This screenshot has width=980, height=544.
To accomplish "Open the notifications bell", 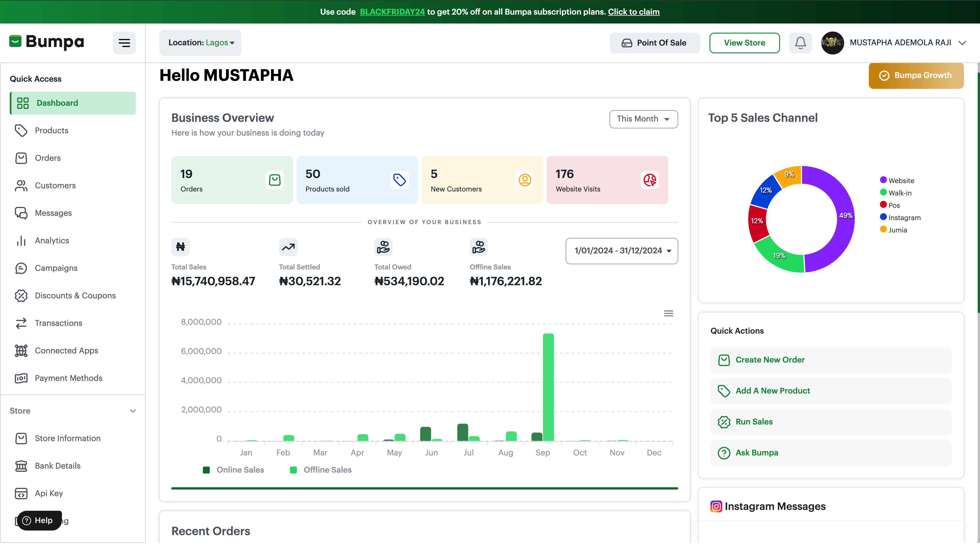I will (800, 43).
